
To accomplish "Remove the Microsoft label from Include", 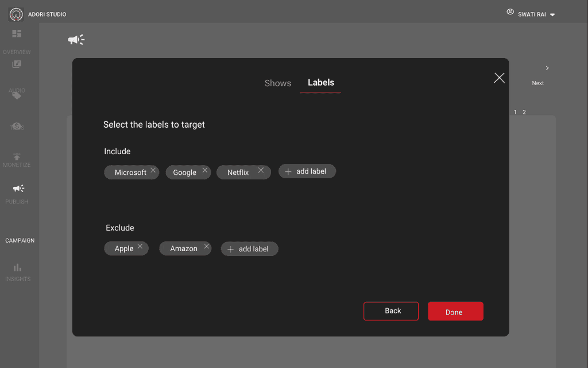I will (x=153, y=170).
